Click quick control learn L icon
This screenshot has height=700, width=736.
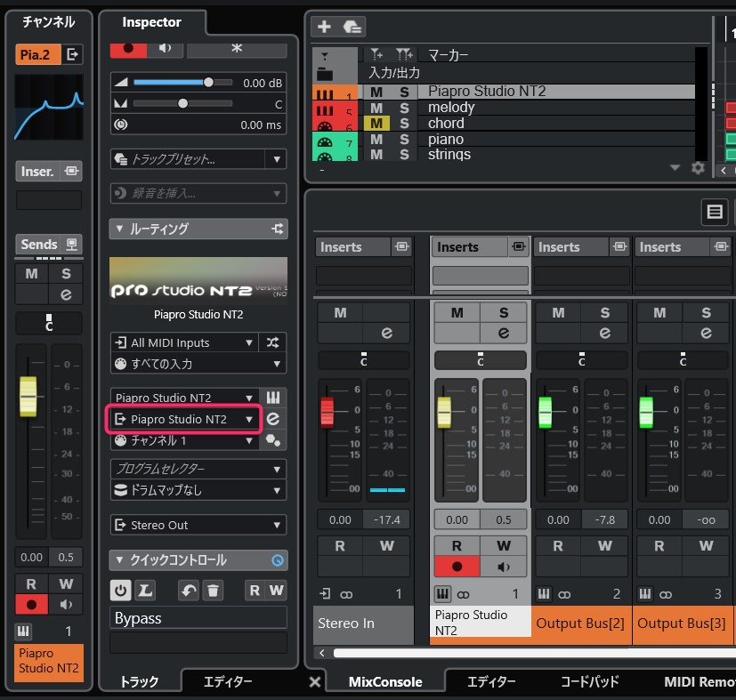coord(145,591)
